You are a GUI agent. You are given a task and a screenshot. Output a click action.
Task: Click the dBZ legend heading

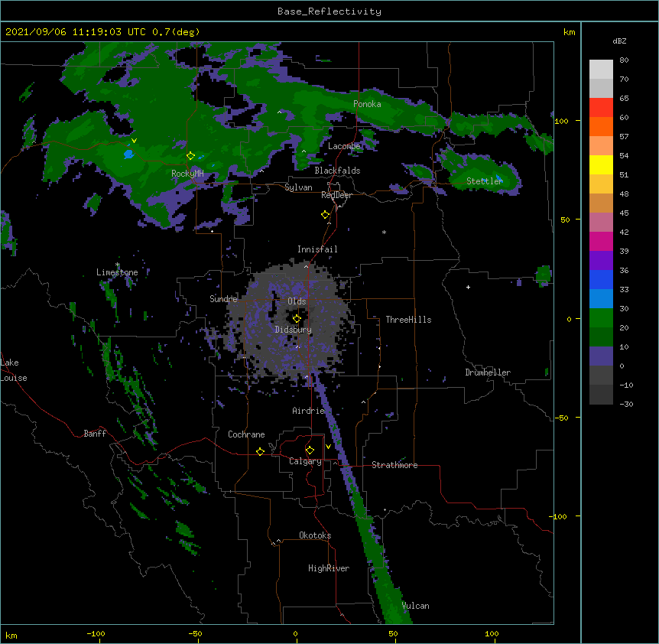[x=619, y=41]
